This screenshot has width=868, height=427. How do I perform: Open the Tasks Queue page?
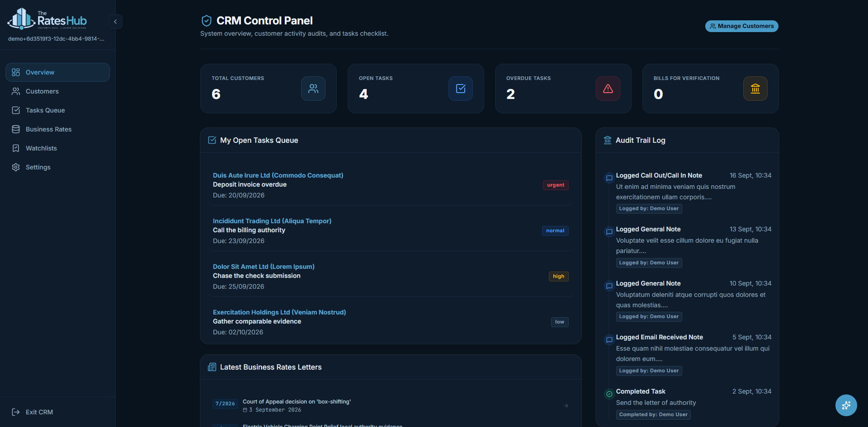coord(57,110)
